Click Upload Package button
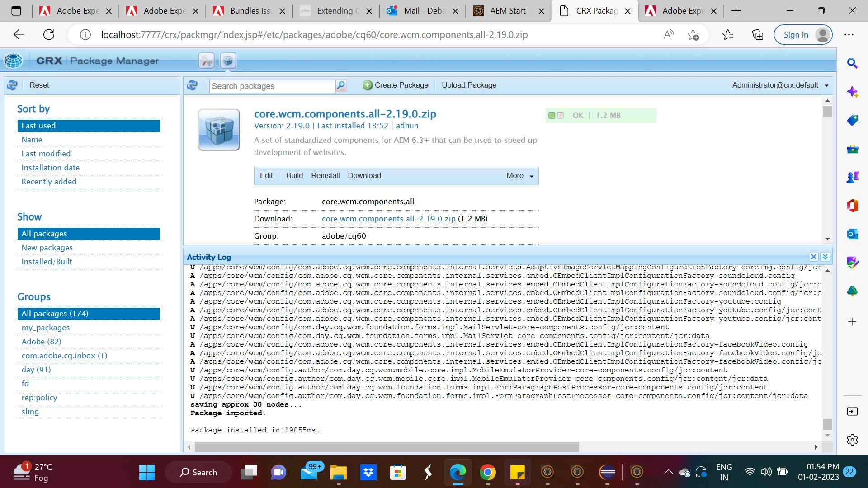868x488 pixels. pos(469,85)
